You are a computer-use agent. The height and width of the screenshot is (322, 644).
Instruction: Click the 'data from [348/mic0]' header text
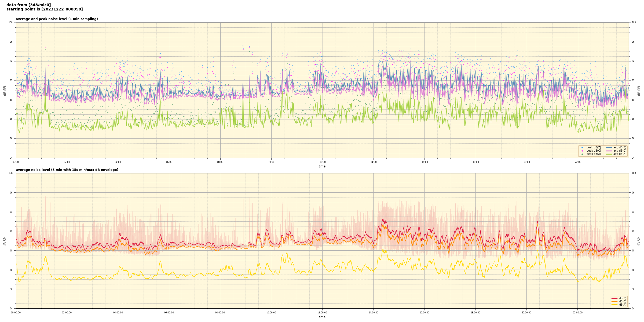28,5
